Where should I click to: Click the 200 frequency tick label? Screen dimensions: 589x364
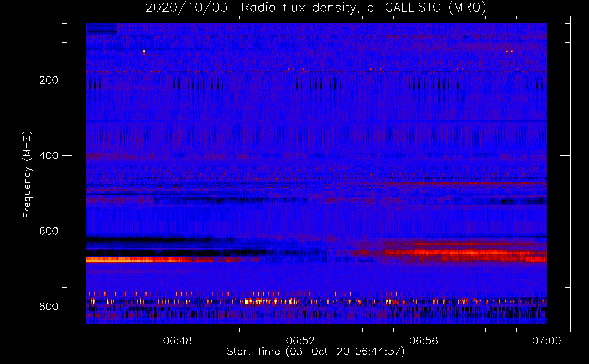(x=49, y=80)
